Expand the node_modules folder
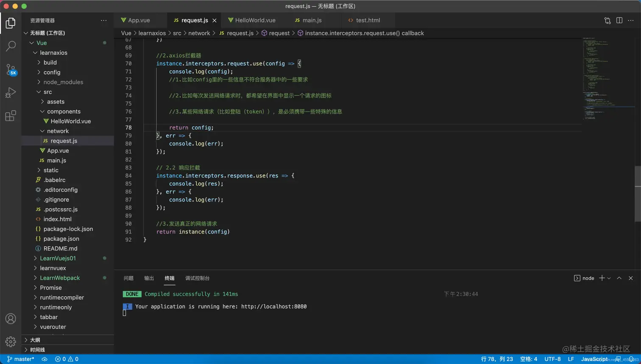The width and height of the screenshot is (641, 364). tap(68, 82)
